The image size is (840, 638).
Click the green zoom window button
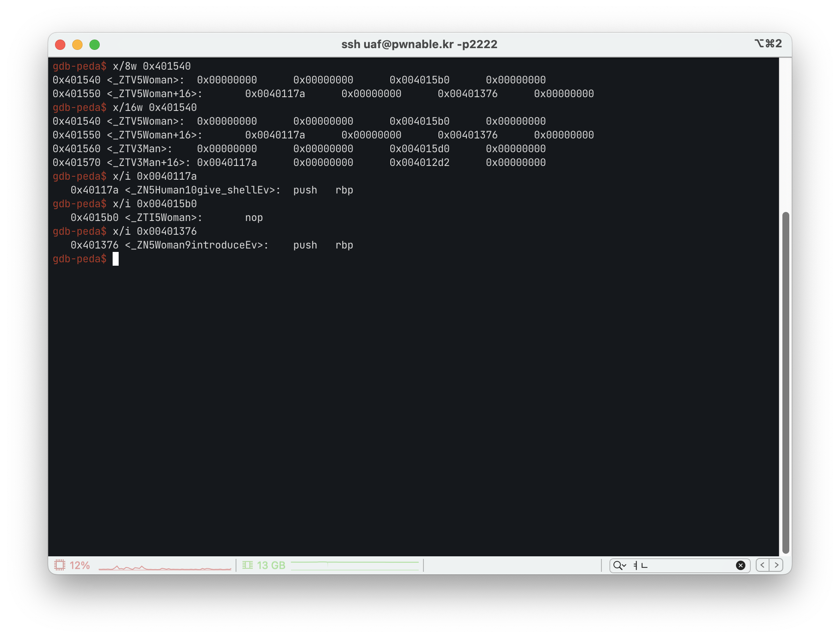pyautogui.click(x=95, y=45)
